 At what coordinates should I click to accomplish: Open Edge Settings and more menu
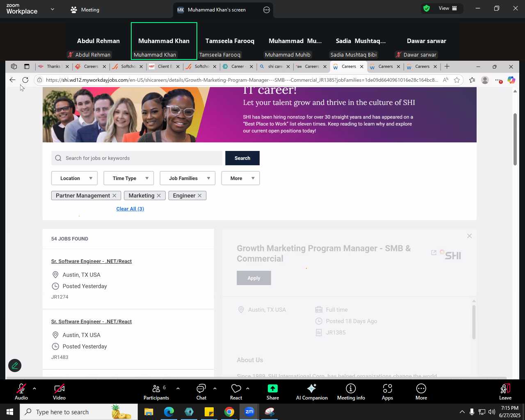[x=498, y=80]
